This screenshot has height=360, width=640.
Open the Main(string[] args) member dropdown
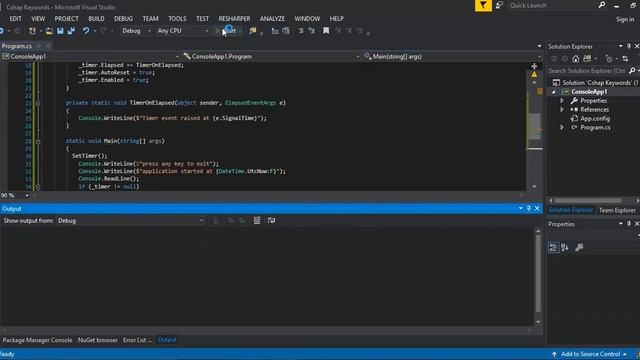click(x=452, y=56)
